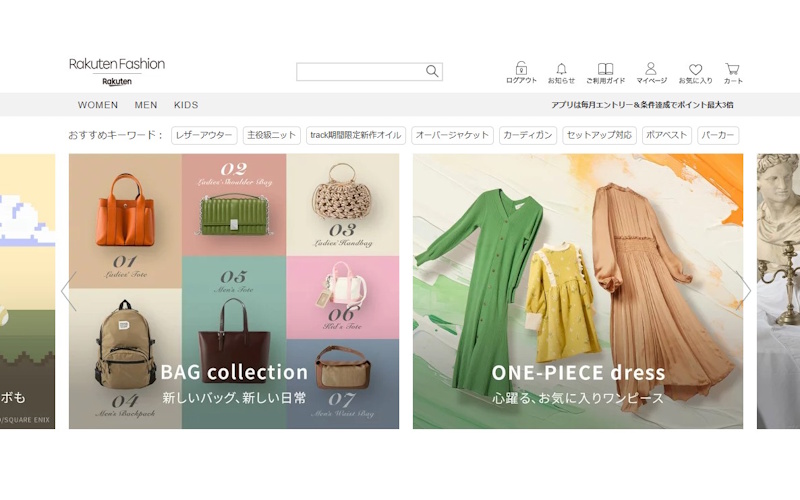Choose the track期間限定新作オイル keyword tag

pos(356,135)
